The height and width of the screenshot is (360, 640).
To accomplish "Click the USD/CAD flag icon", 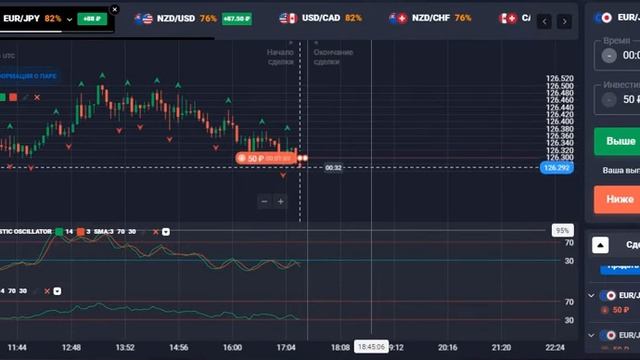I will pyautogui.click(x=288, y=18).
